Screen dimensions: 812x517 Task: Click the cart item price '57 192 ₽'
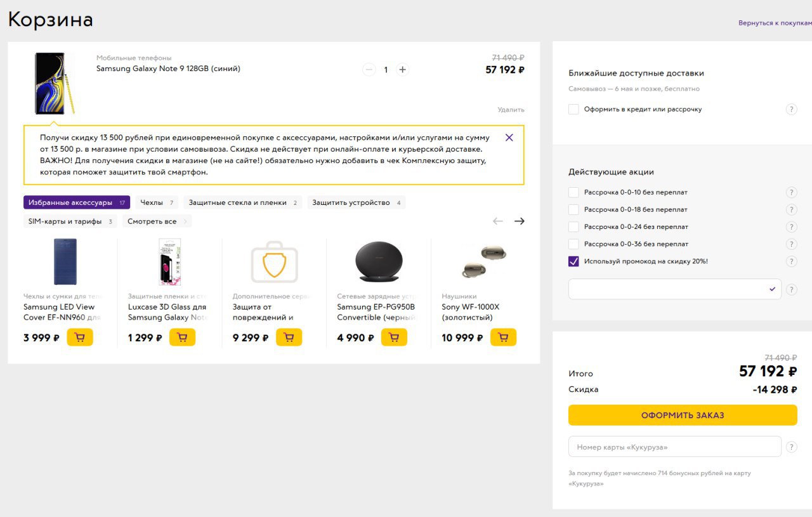pos(505,70)
